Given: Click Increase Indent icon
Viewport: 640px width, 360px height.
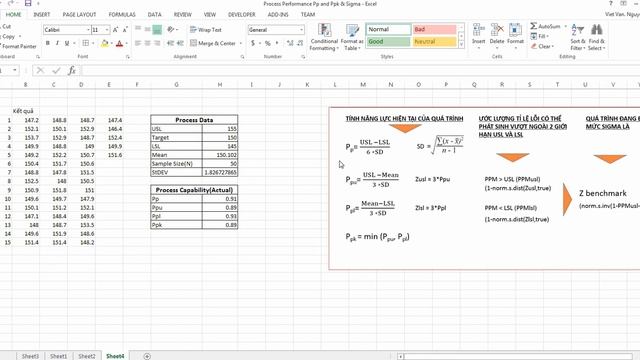Looking at the screenshot, I should (x=180, y=43).
